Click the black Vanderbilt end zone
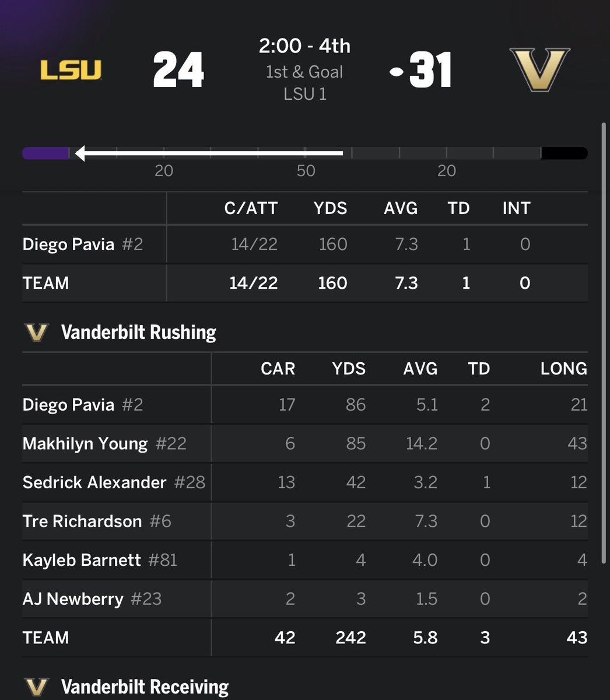 564,153
